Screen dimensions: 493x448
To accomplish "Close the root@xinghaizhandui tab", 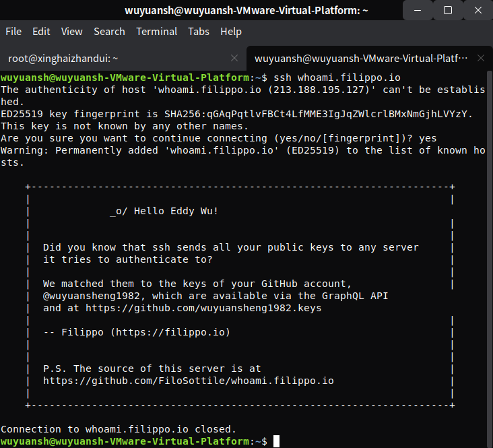I will [234, 59].
